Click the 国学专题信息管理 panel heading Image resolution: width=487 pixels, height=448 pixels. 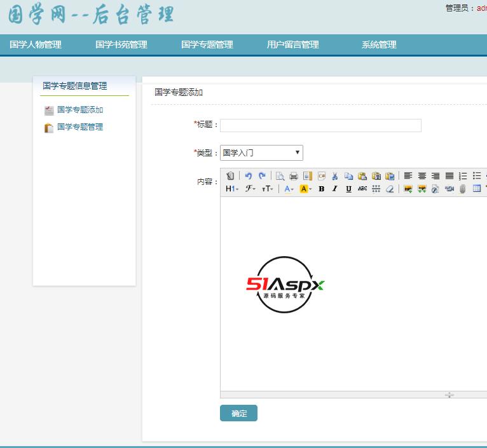[x=75, y=86]
